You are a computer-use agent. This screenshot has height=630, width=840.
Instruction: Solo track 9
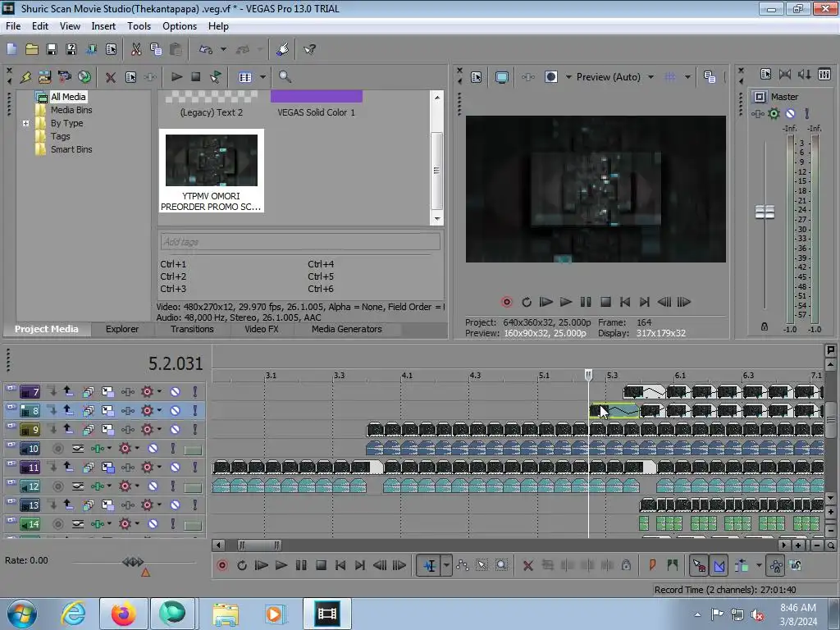pos(195,430)
